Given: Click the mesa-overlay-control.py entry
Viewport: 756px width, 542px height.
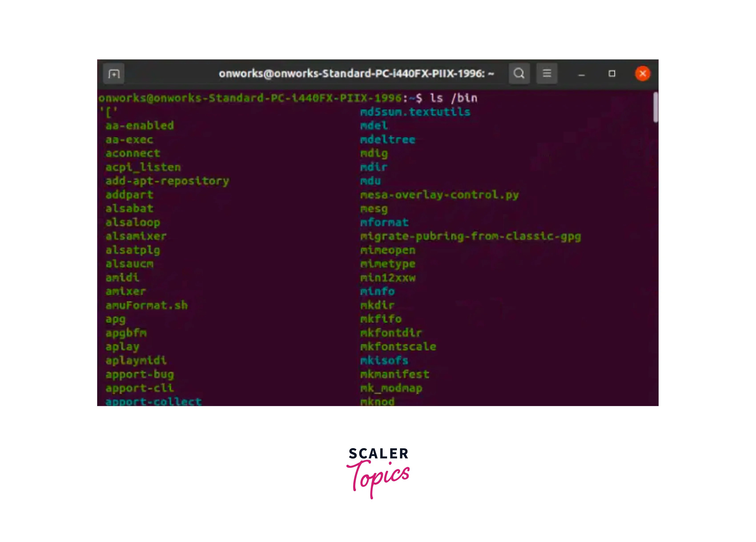Looking at the screenshot, I should click(x=440, y=194).
